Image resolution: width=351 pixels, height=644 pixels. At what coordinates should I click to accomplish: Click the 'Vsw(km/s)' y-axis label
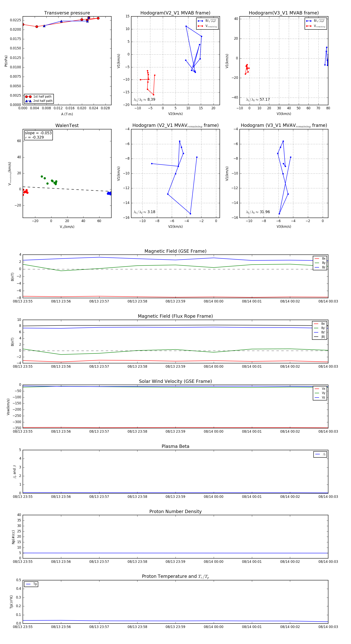8,407
